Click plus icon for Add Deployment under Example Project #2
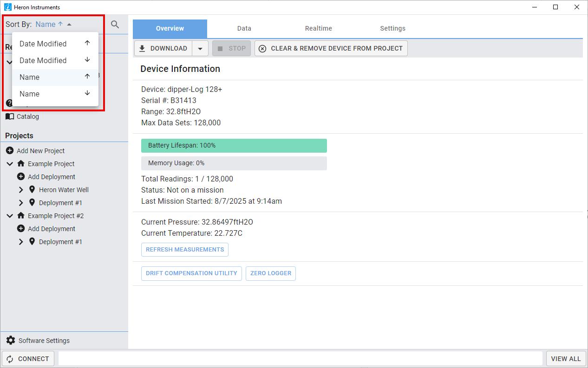 [21, 229]
